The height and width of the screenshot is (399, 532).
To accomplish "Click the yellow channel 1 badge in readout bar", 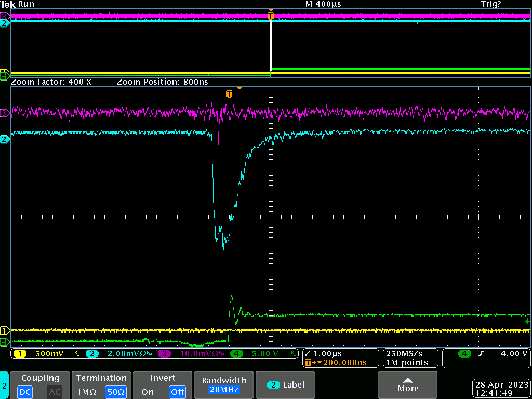I will (20, 354).
